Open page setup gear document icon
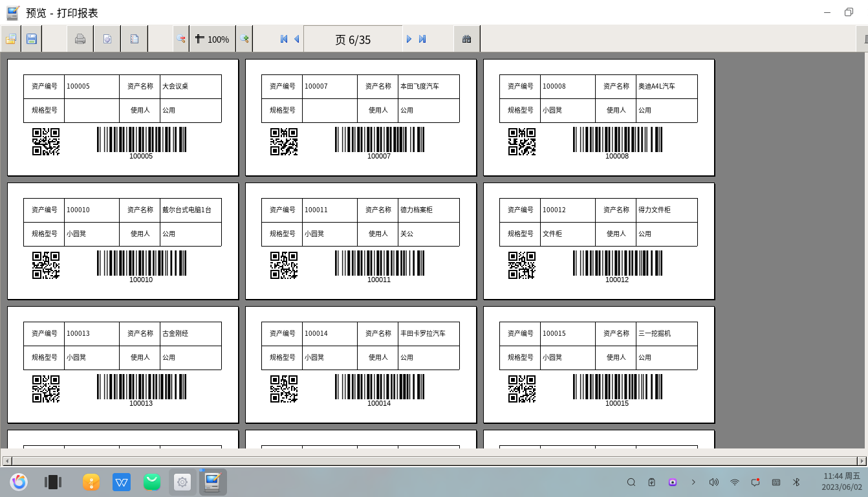This screenshot has width=868, height=497. pos(107,39)
